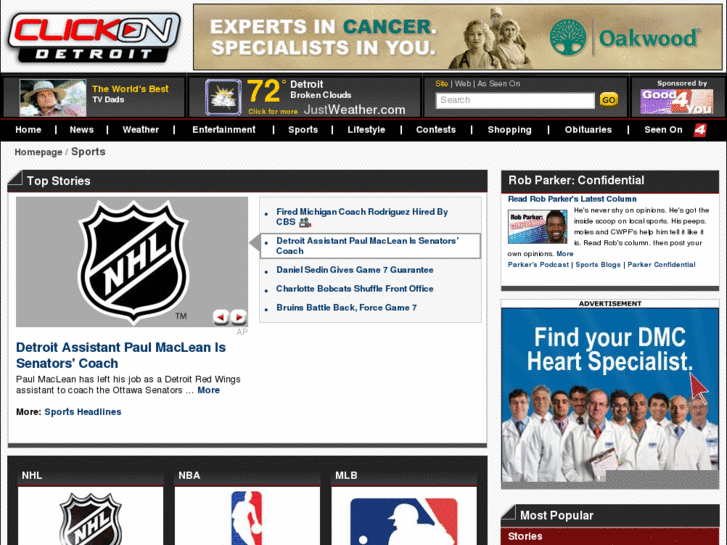Open the Contests menu

point(436,130)
